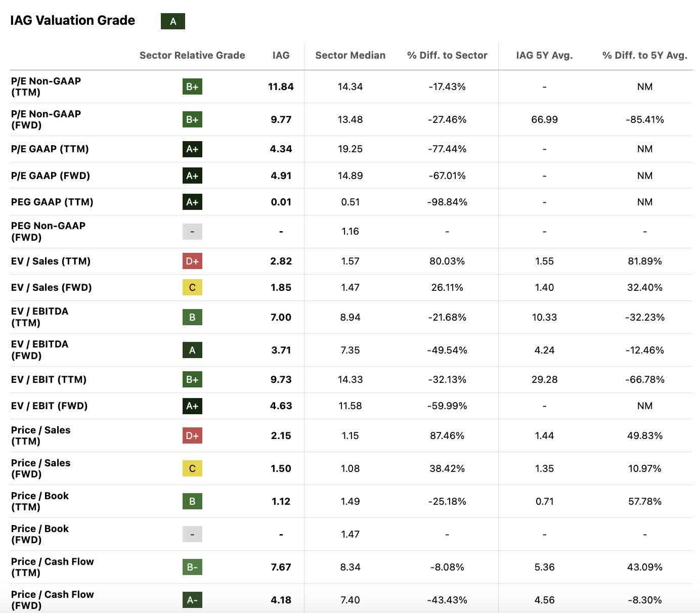Click the sector median value 11.58
The image size is (700, 613).
(351, 406)
